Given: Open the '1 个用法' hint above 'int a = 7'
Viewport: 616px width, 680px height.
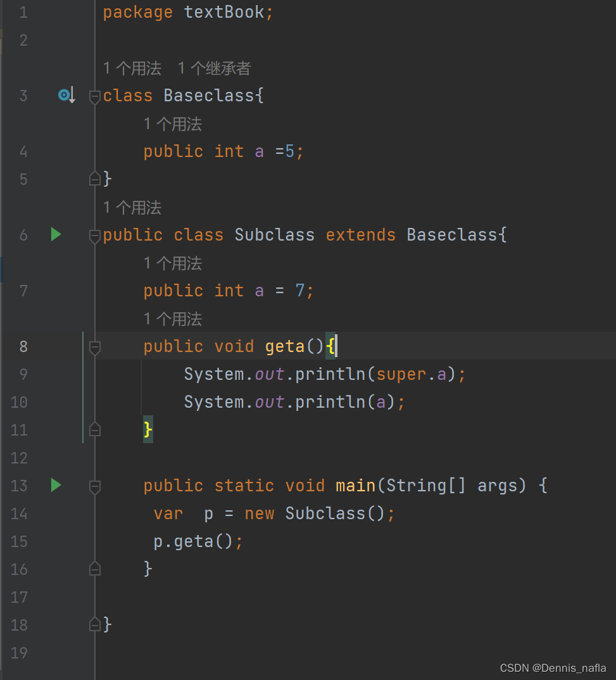Looking at the screenshot, I should [x=173, y=263].
